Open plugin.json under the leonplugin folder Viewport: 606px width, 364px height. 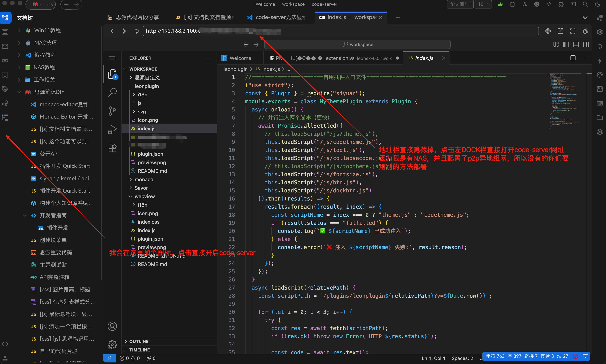(x=150, y=154)
